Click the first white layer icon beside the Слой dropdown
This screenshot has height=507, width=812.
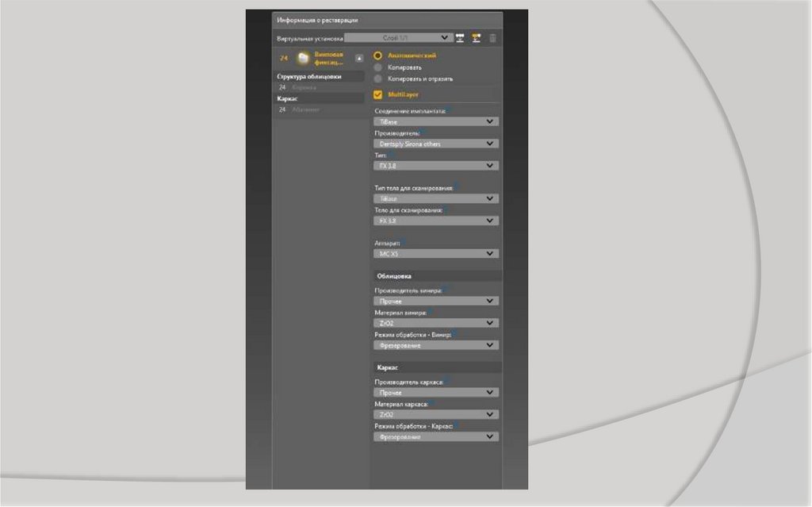(x=460, y=37)
